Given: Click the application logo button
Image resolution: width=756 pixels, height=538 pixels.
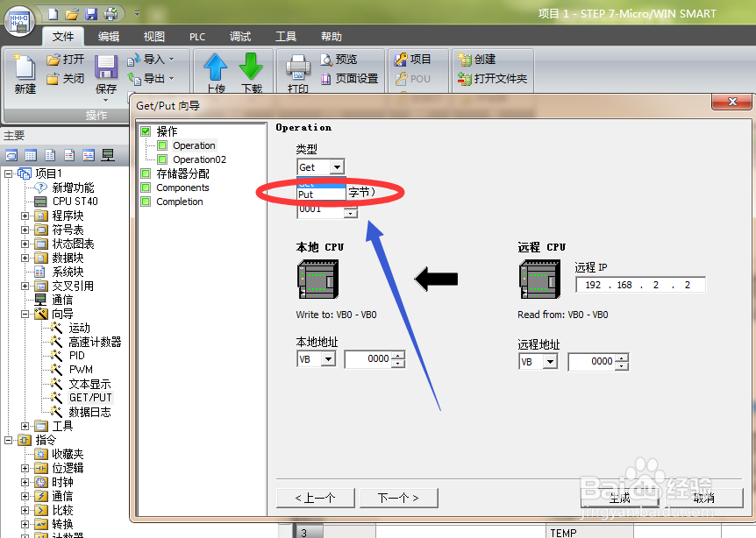Looking at the screenshot, I should click(x=19, y=21).
